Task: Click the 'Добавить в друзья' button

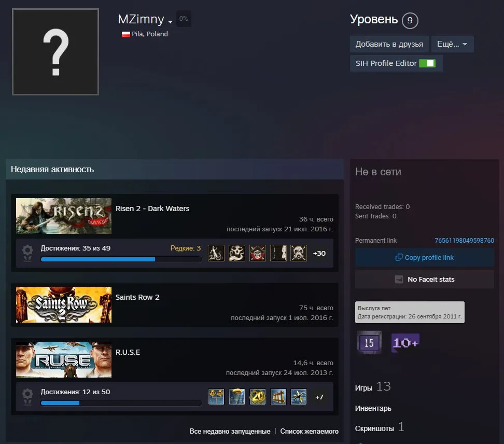Action: (389, 44)
